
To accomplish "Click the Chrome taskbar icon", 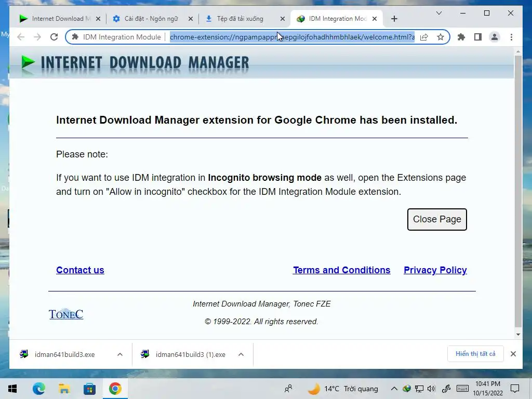I will (115, 389).
